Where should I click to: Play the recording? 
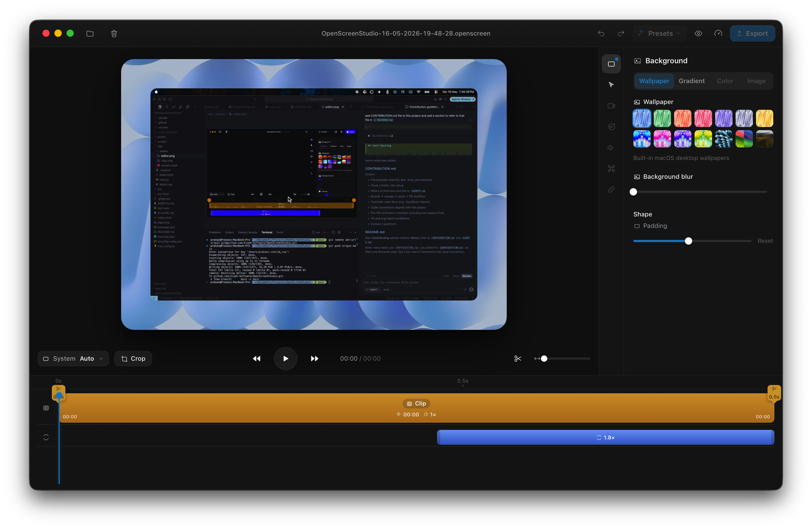(286, 359)
